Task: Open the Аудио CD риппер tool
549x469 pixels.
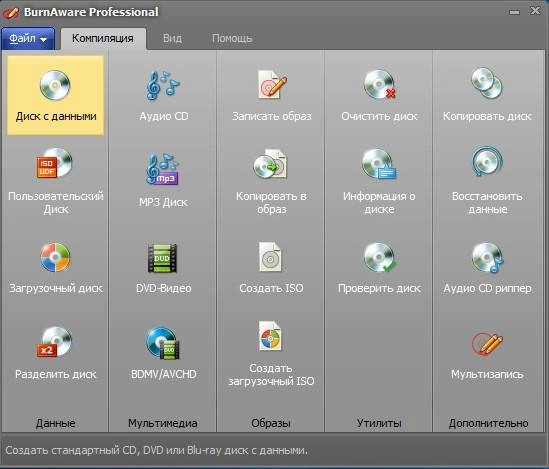Action: tap(487, 258)
